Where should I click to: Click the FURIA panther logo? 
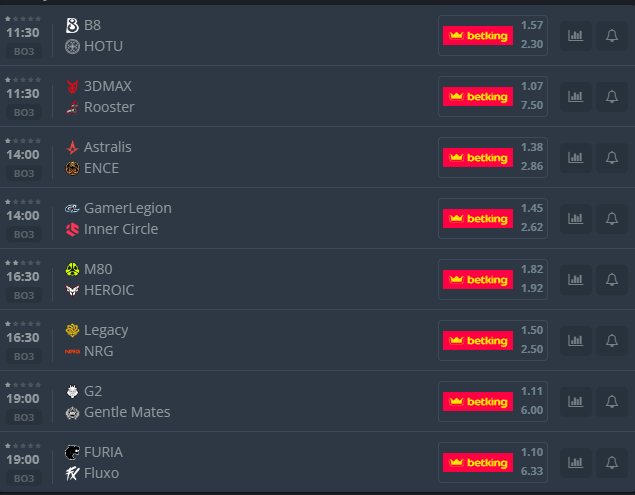click(72, 452)
